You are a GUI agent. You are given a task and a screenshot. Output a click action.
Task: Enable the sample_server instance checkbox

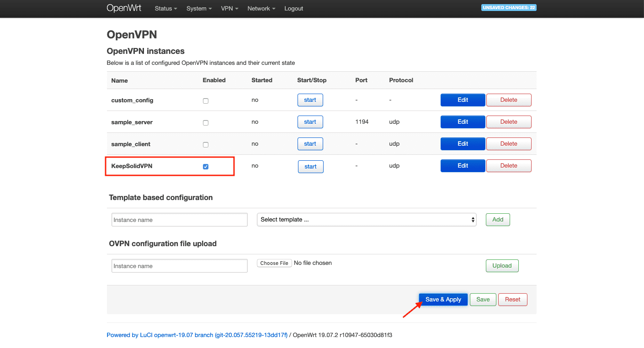tap(206, 122)
